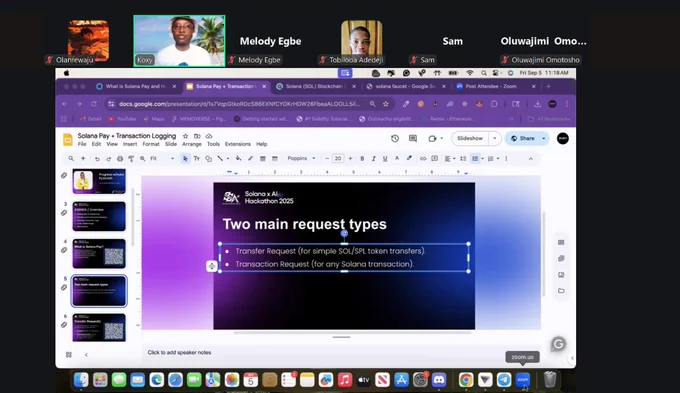Viewport: 680px width, 393px height.
Task: Click the Move to folder icon
Action: pyautogui.click(x=197, y=136)
